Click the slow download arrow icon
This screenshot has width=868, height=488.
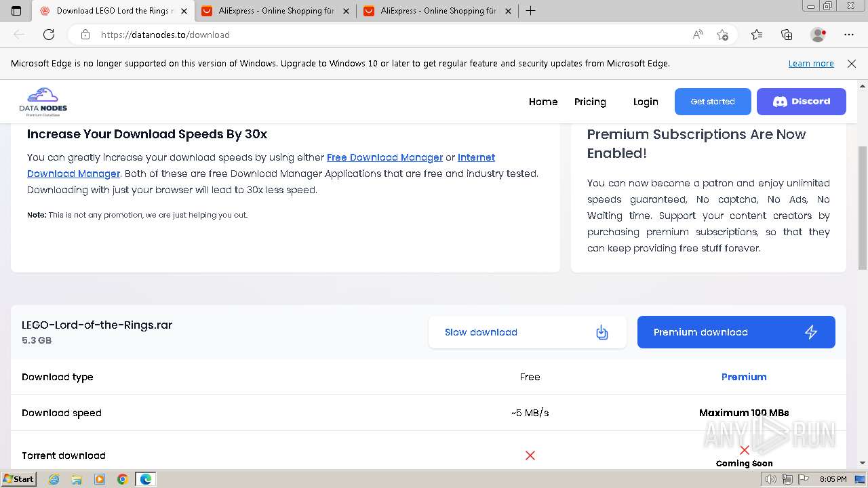click(x=601, y=332)
